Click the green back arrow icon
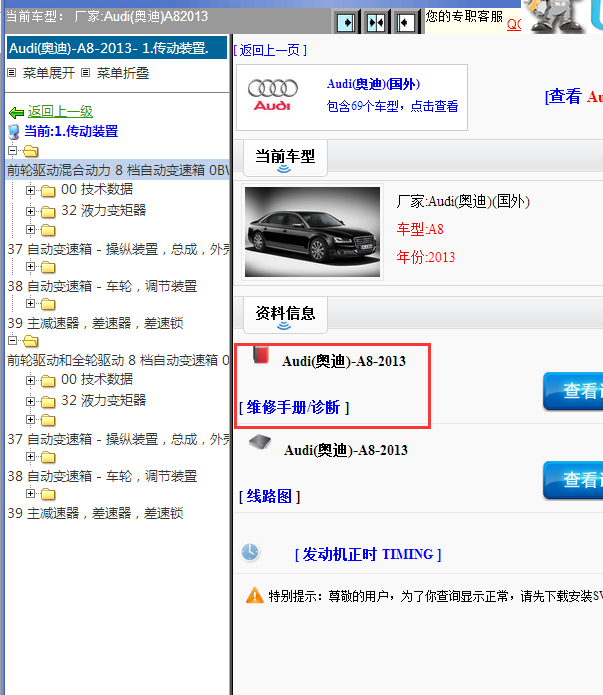Viewport: 603px width, 695px height. click(x=16, y=113)
